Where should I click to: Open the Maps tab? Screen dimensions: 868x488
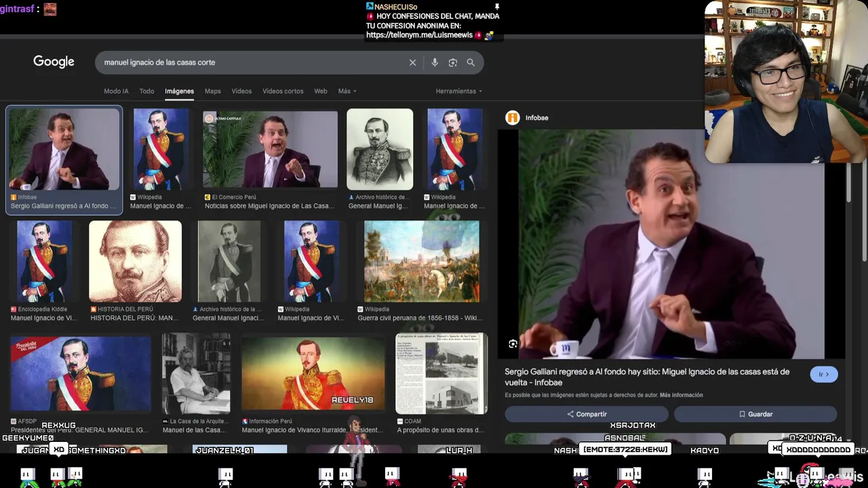click(x=213, y=91)
